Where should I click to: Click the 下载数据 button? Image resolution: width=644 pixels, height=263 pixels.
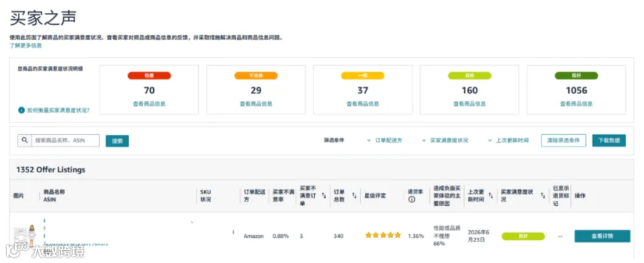(x=609, y=140)
